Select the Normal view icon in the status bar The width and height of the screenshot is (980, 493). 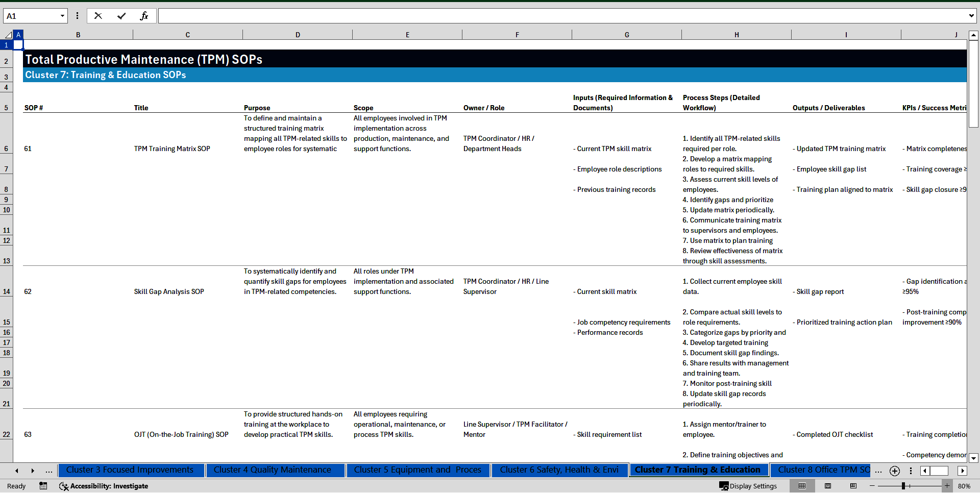tap(801, 486)
